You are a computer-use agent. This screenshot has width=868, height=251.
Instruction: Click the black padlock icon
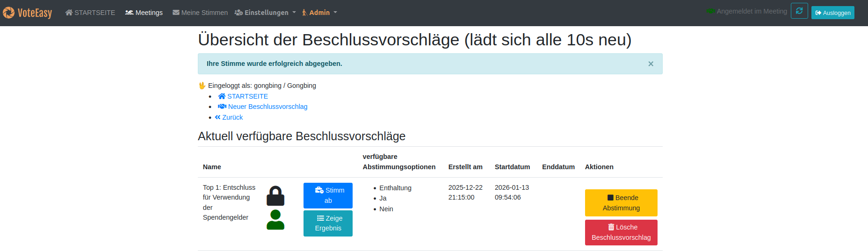coord(275,196)
